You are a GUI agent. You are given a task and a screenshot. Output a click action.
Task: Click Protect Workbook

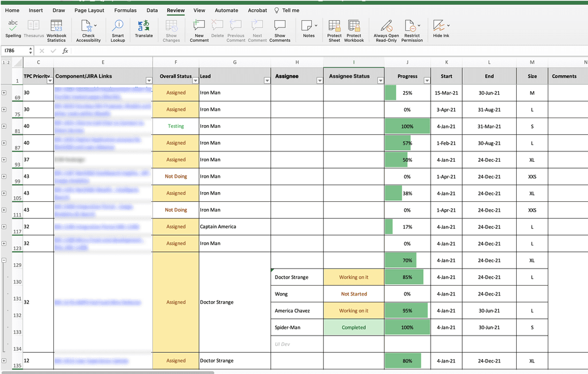tap(354, 31)
